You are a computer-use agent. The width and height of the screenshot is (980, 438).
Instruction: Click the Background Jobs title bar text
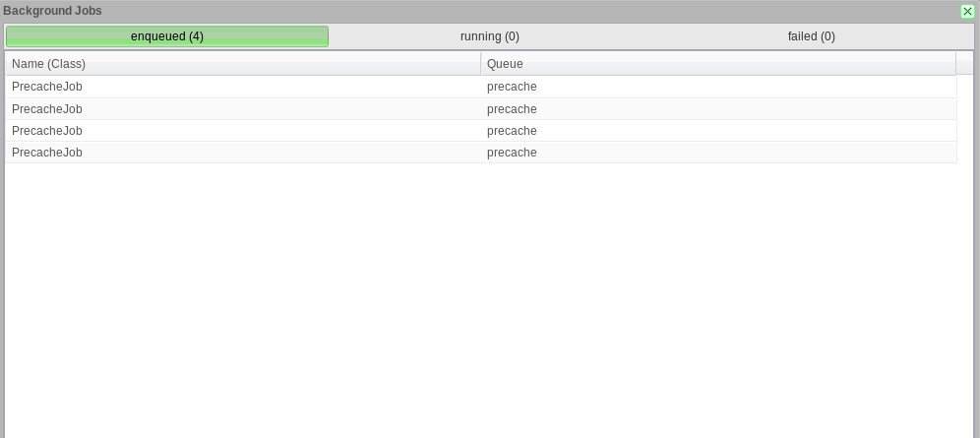coord(52,11)
